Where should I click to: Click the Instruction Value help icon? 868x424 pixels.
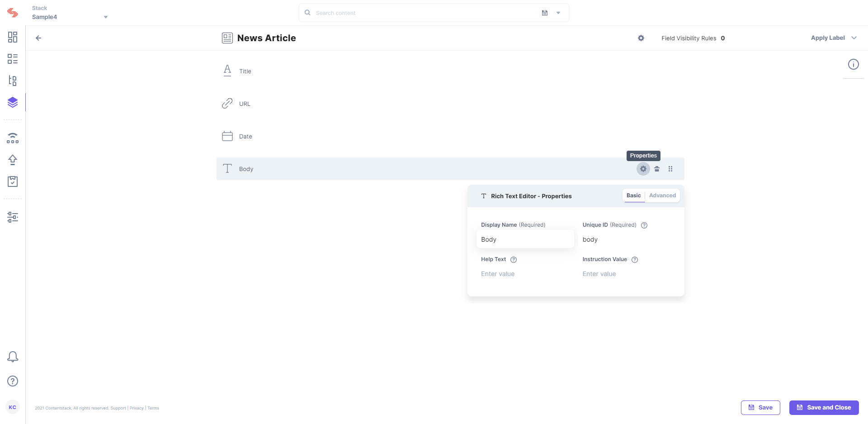635,260
